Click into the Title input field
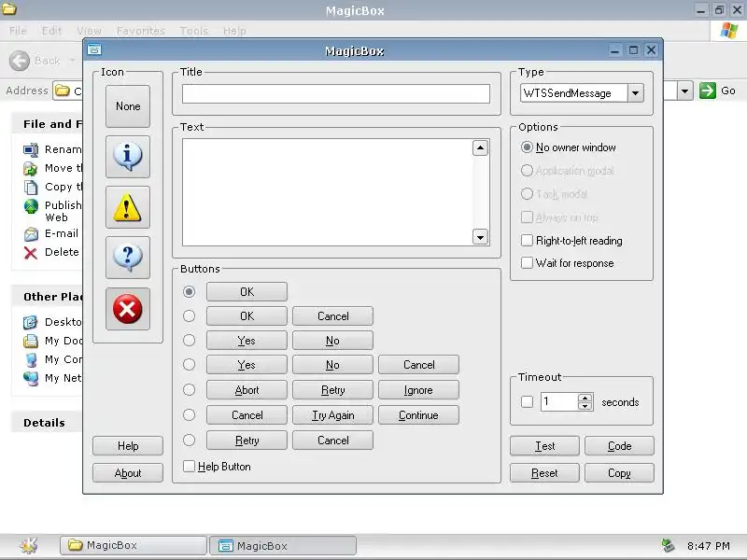Screen dimensions: 747x560 tap(336, 93)
